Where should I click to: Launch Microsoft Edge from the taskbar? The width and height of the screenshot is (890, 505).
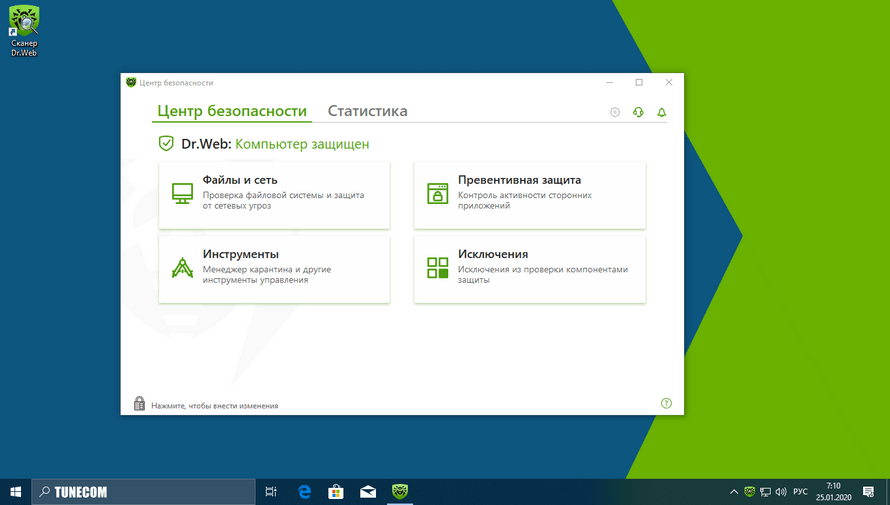[304, 492]
